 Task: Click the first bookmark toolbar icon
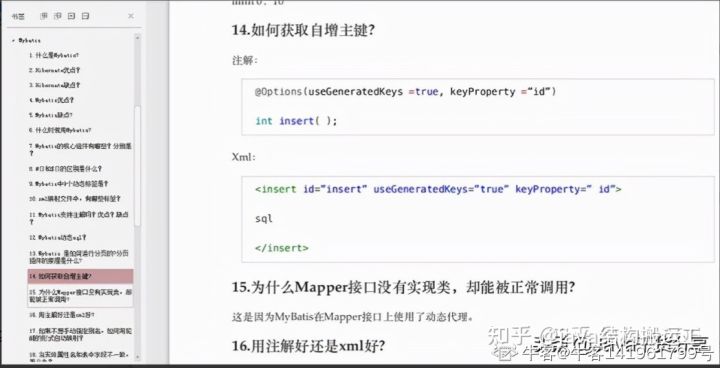[44, 16]
